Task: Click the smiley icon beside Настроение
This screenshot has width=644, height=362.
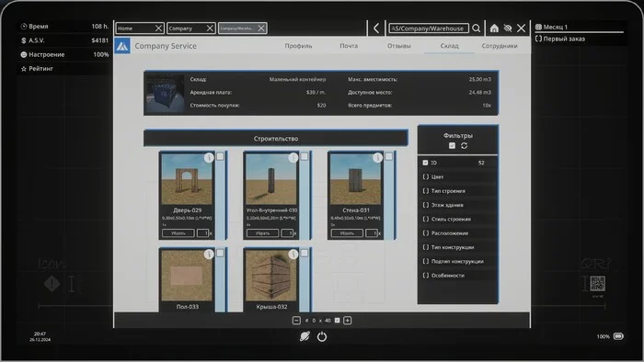Action: [x=24, y=54]
